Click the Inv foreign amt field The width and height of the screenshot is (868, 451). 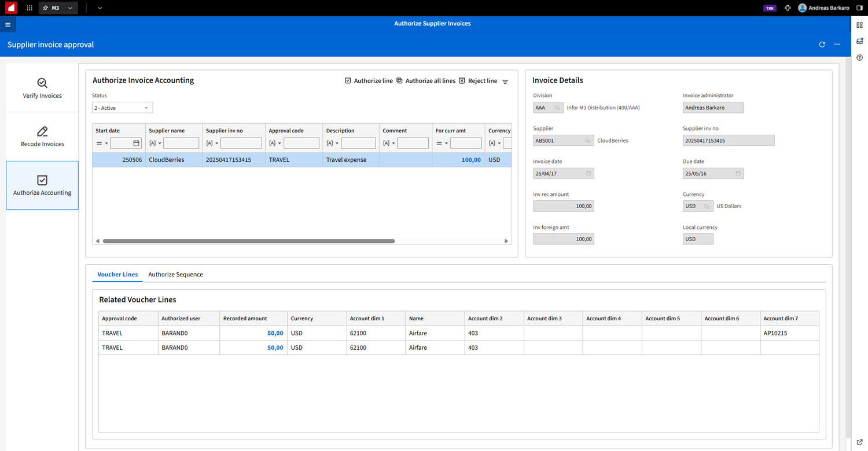564,239
